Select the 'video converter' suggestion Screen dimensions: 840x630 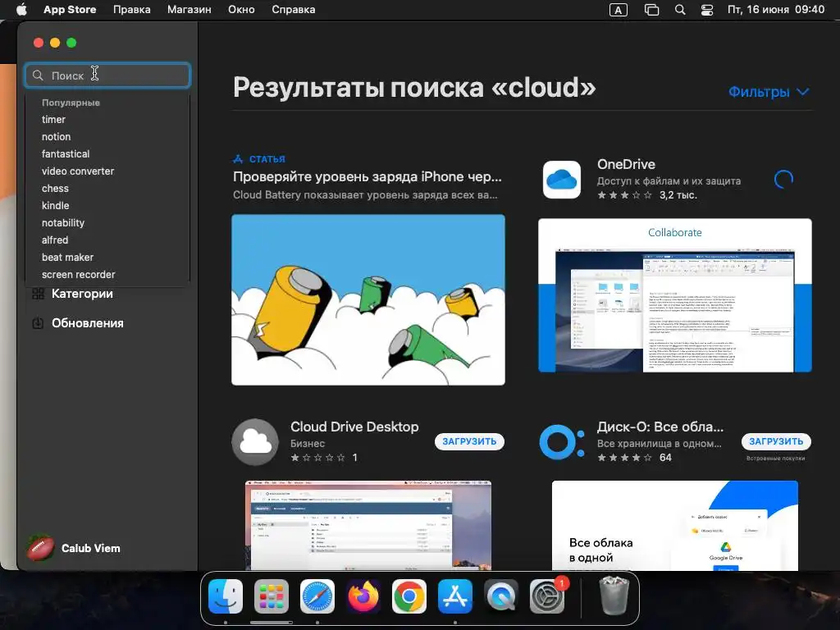click(78, 171)
